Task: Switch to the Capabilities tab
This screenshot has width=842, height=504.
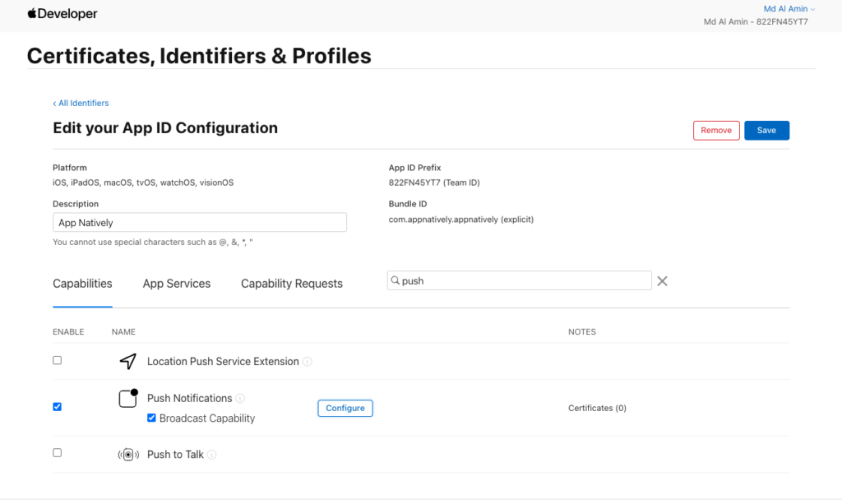Action: pyautogui.click(x=82, y=284)
